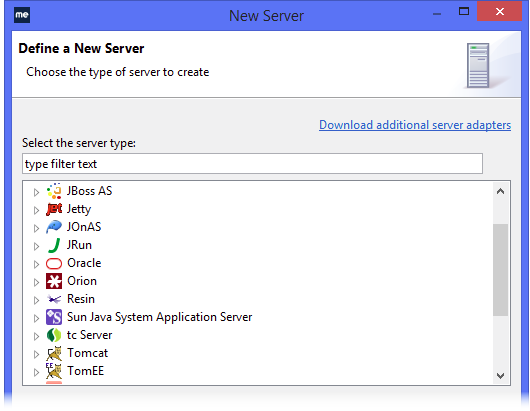
Task: Click the server list scrollbar thumb
Action: click(x=501, y=270)
